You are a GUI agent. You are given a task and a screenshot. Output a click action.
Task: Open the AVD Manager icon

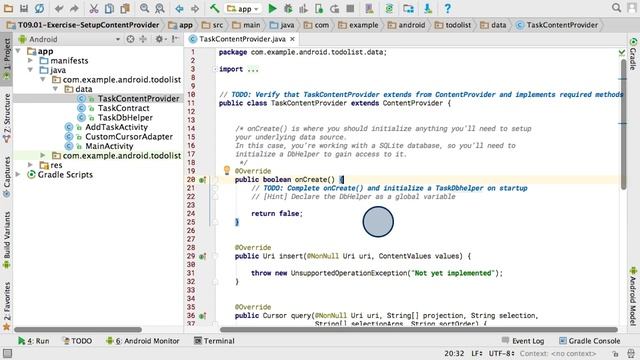pyautogui.click(x=369, y=8)
